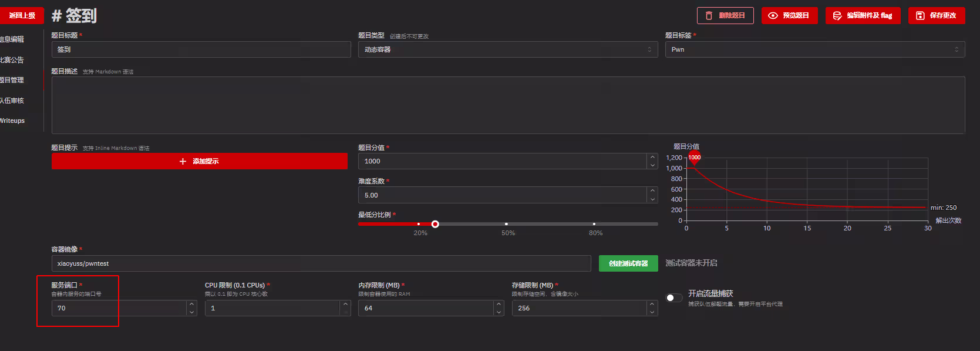Click the minimum score ratio slider handle
This screenshot has width=980, height=351.
tap(435, 224)
